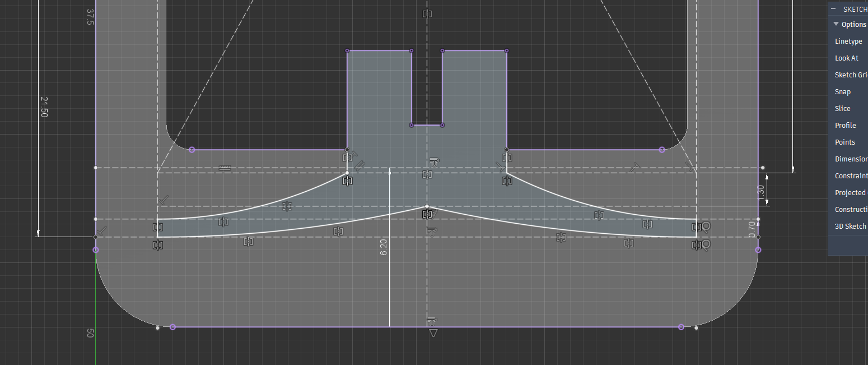Click the Dimensions option label
Viewport: 868px width, 365px height.
(851, 159)
